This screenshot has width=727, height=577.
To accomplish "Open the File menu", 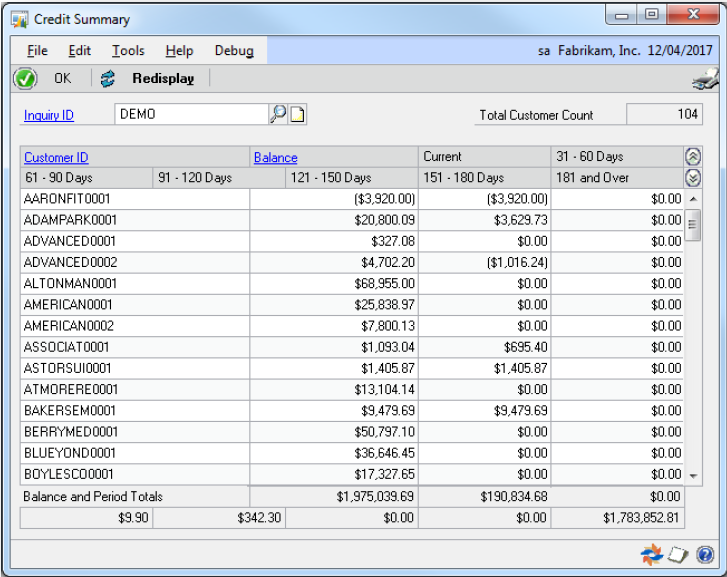I will pos(37,51).
